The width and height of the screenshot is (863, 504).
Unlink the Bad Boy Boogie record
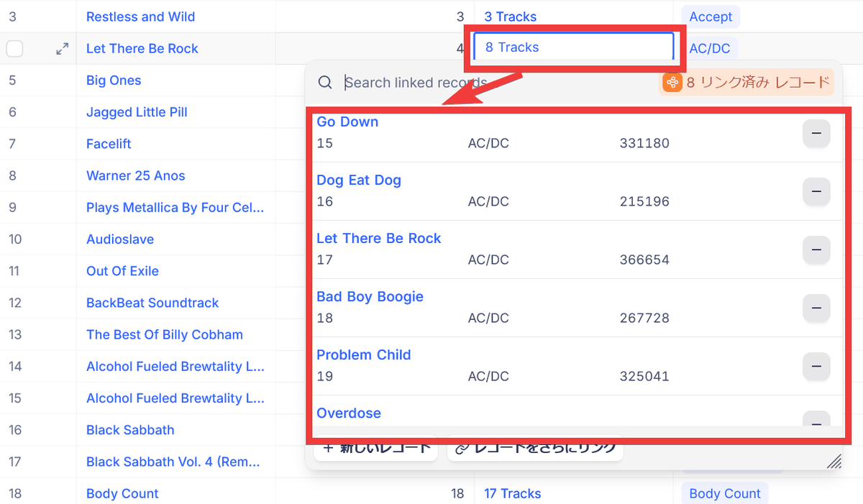point(816,308)
